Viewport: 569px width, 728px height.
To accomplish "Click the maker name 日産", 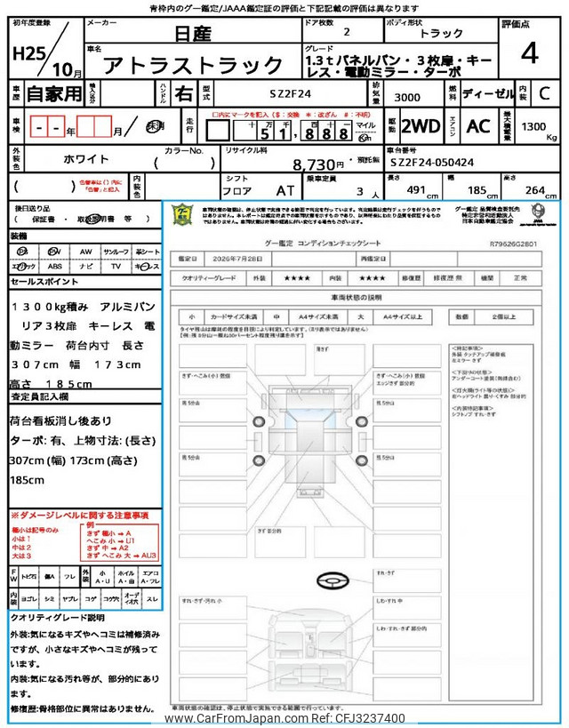I will click(x=193, y=34).
